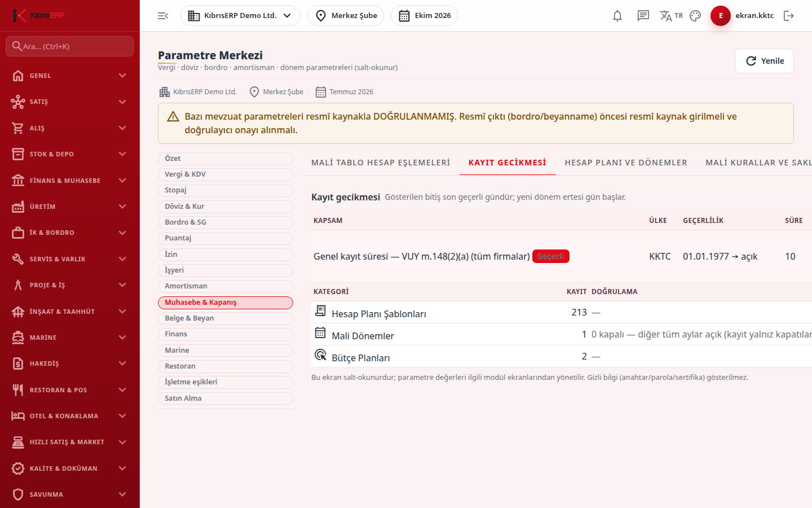Viewport: 812px width, 508px height.
Task: Click the GENEL home icon
Action: coord(18,76)
